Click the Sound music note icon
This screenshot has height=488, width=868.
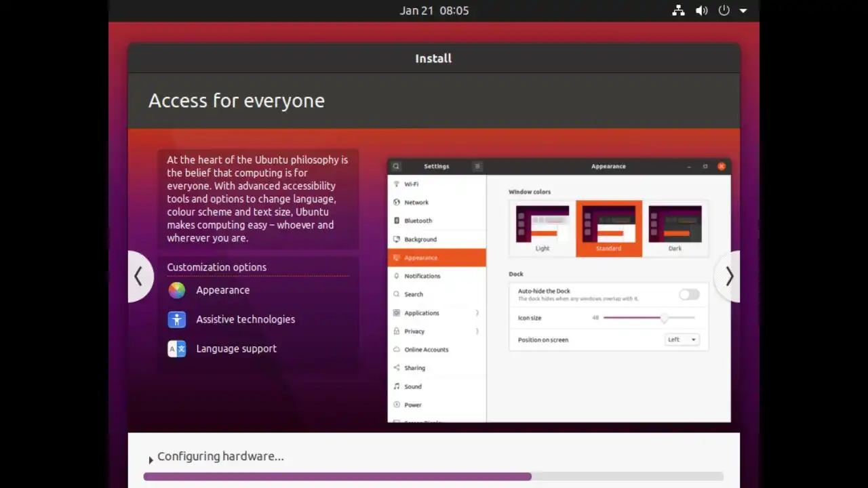[397, 386]
